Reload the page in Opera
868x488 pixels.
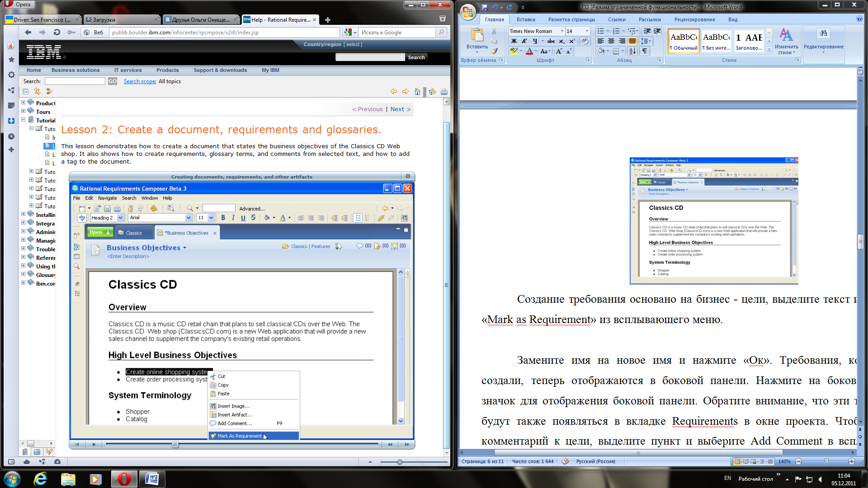click(x=57, y=32)
